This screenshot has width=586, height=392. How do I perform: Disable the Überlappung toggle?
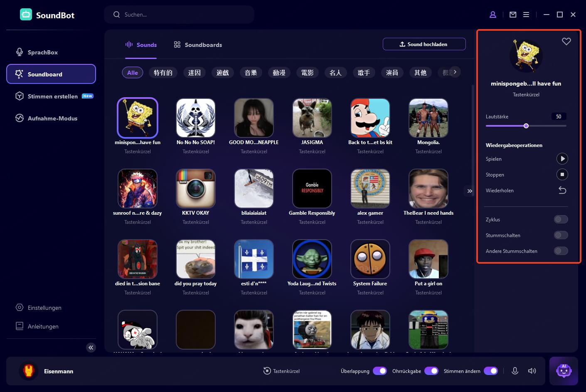coord(380,371)
